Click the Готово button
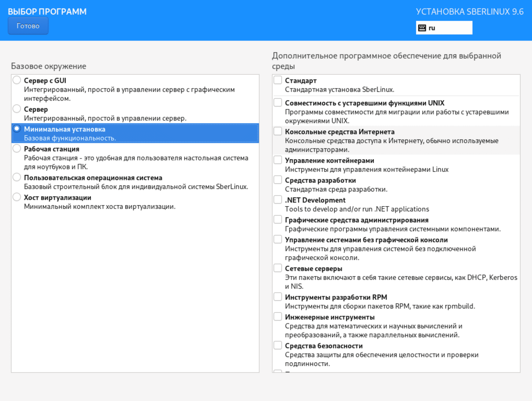 [x=28, y=26]
